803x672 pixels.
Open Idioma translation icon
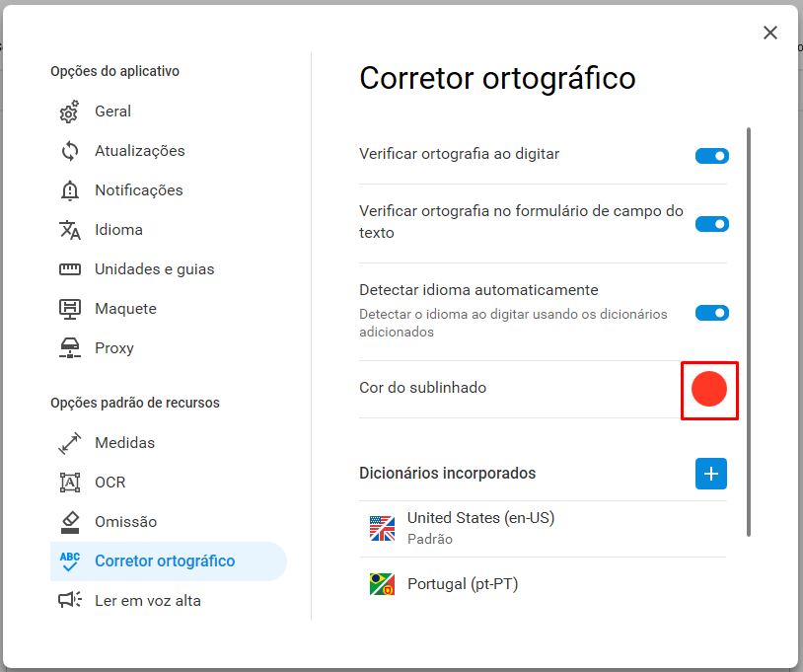70,230
